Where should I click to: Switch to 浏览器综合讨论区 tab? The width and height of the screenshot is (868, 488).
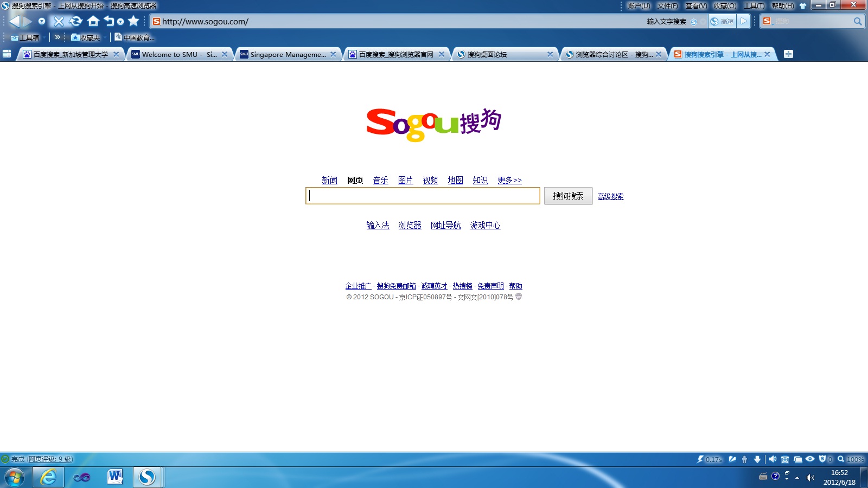(x=613, y=54)
